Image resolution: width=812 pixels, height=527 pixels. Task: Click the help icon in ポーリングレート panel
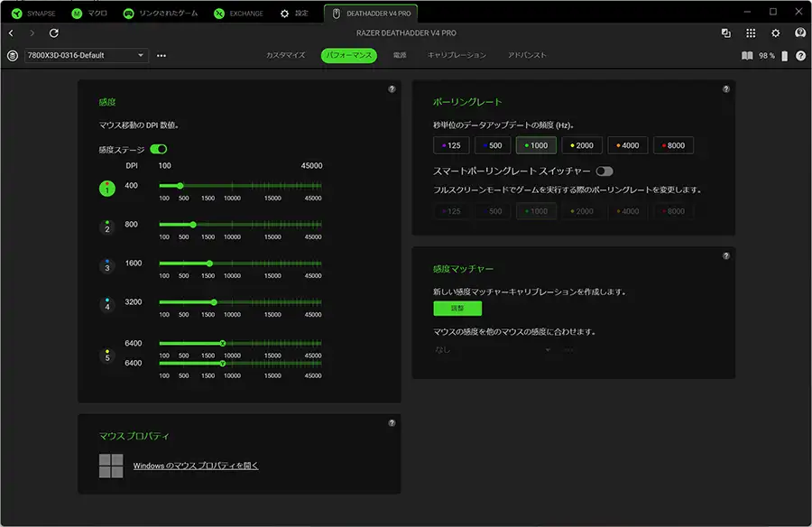[726, 89]
